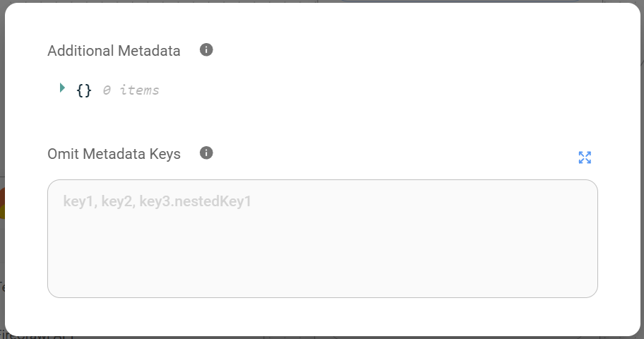Expand the Omit Metadata Keys editor fullscreen
The height and width of the screenshot is (339, 644).
click(x=585, y=157)
